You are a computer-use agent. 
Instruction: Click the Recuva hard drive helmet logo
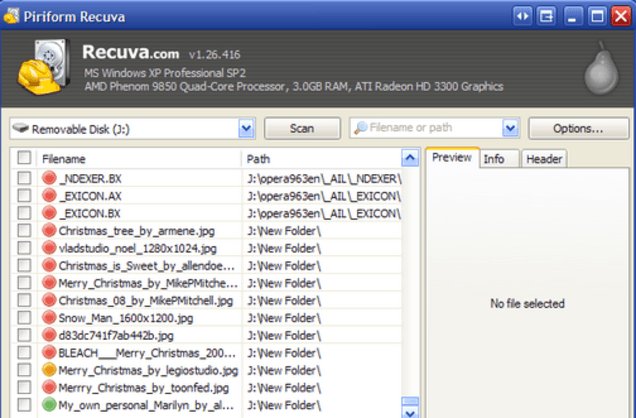pyautogui.click(x=44, y=67)
